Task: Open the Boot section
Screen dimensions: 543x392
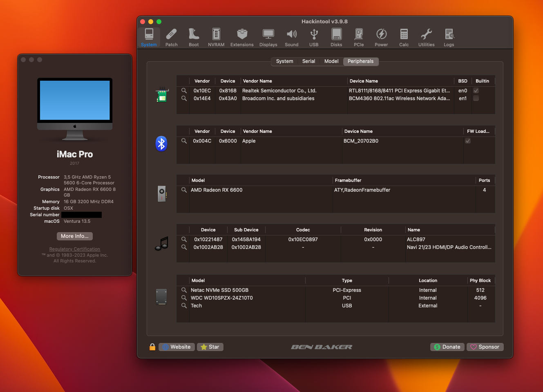Action: tap(194, 38)
